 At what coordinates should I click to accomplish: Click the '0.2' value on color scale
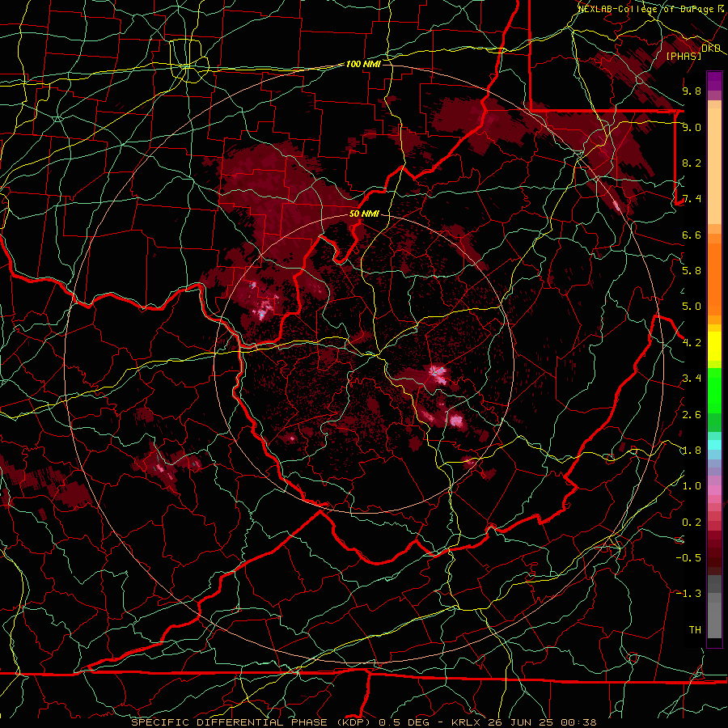(x=692, y=523)
